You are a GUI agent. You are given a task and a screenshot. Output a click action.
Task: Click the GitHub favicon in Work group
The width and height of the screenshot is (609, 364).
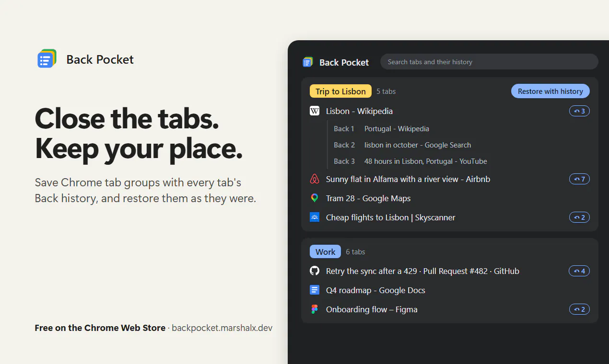coord(315,271)
